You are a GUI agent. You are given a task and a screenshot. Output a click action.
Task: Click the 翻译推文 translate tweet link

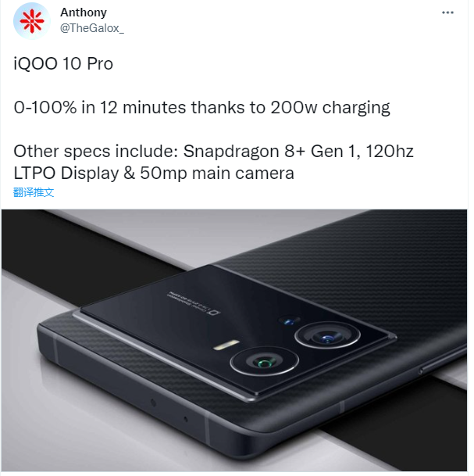pyautogui.click(x=34, y=192)
